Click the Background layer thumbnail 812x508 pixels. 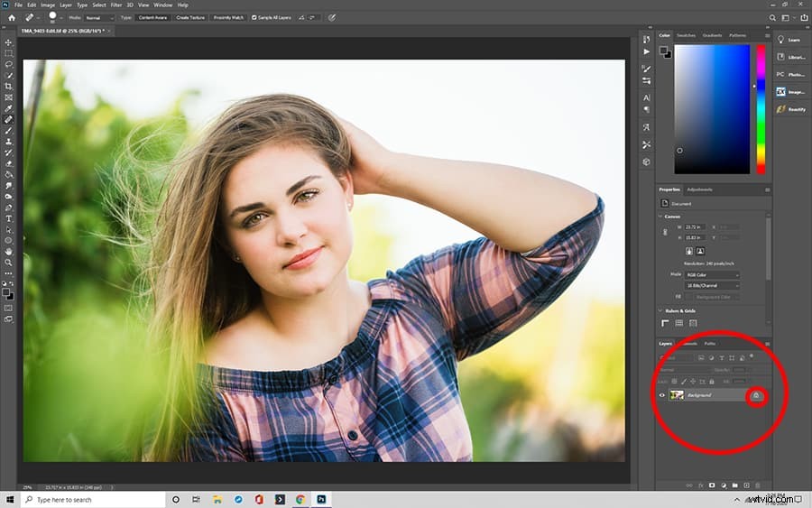677,395
